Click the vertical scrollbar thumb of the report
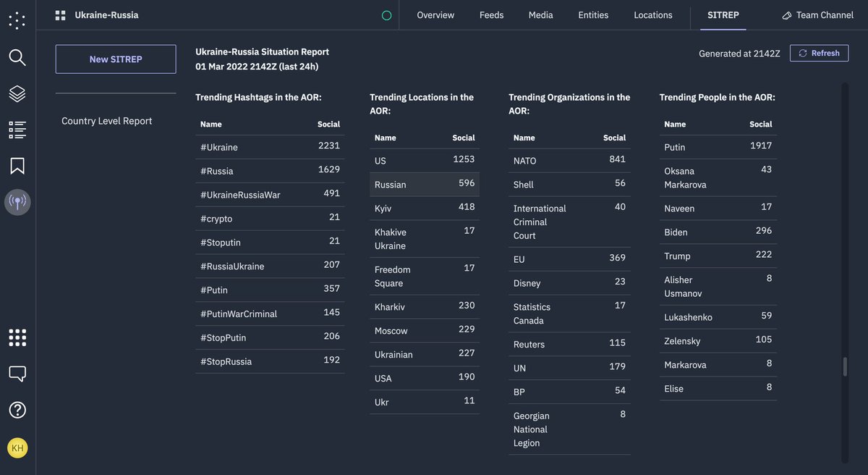Image resolution: width=868 pixels, height=475 pixels. point(845,367)
